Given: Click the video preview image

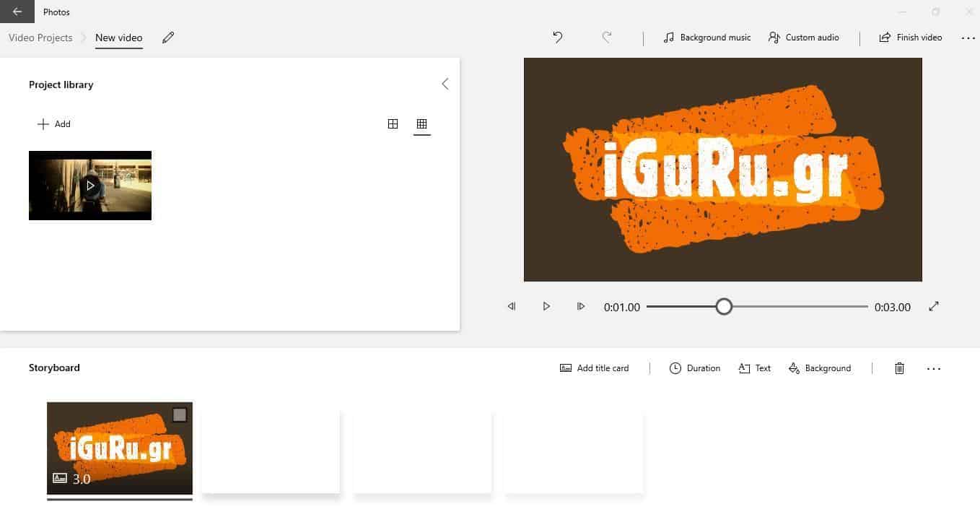Looking at the screenshot, I should [723, 170].
